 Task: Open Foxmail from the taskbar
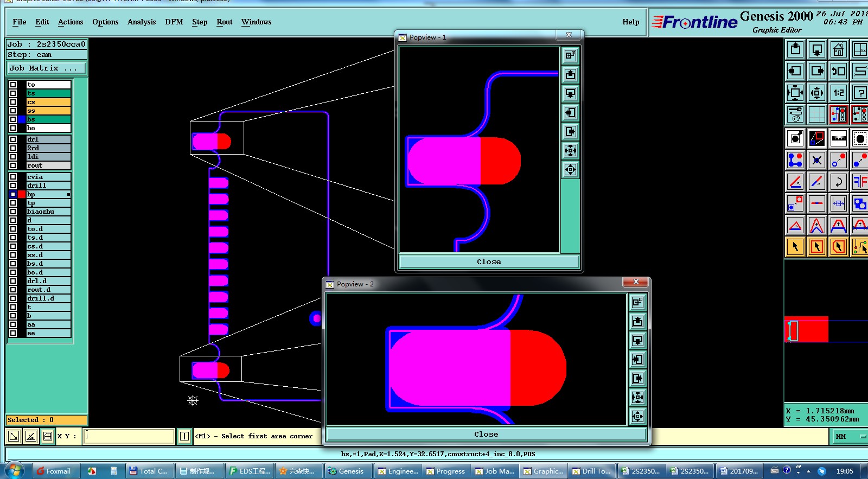click(55, 471)
